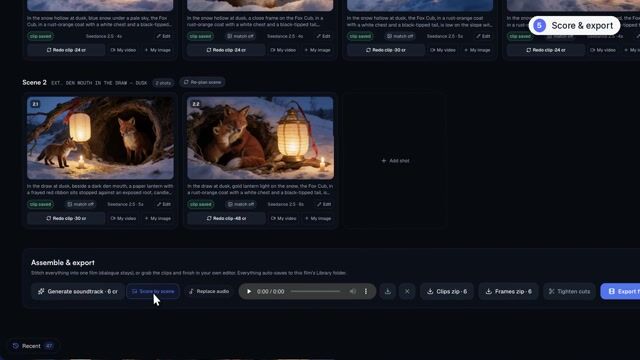Click the blue Export button
640x360 pixels.
coord(620,291)
